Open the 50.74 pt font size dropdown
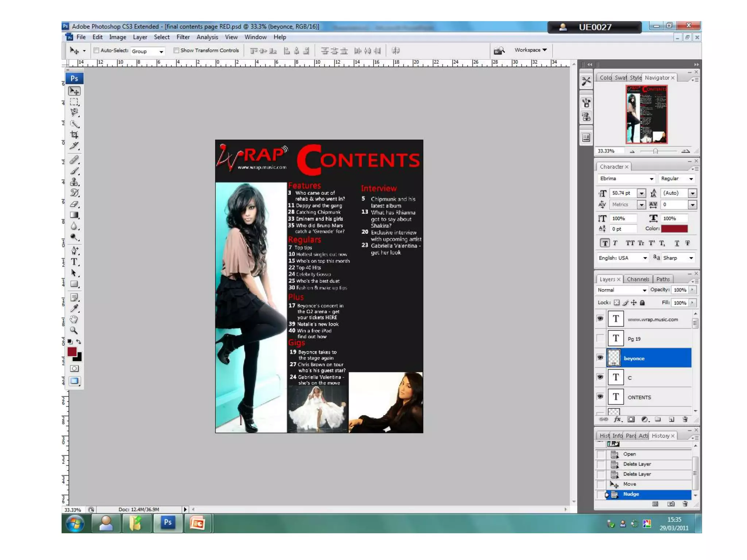The height and width of the screenshot is (560, 747). tap(641, 193)
